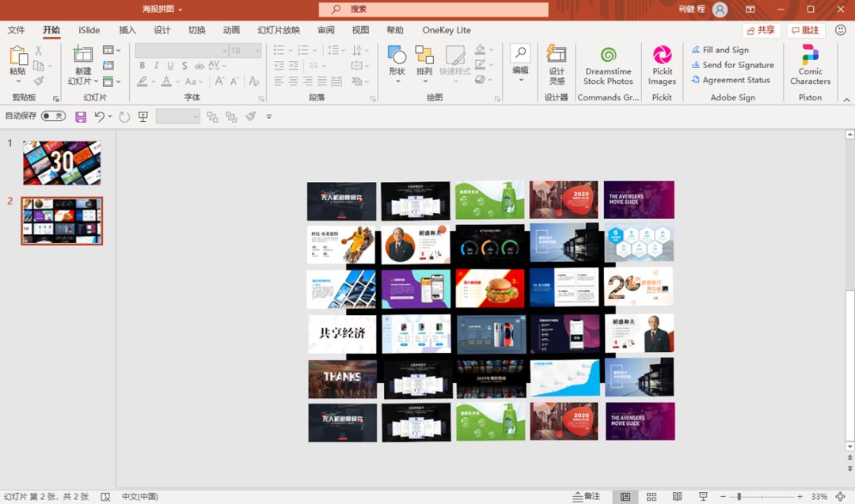Toggle text Shadow formatting
This screenshot has height=504, width=855.
pyautogui.click(x=184, y=66)
